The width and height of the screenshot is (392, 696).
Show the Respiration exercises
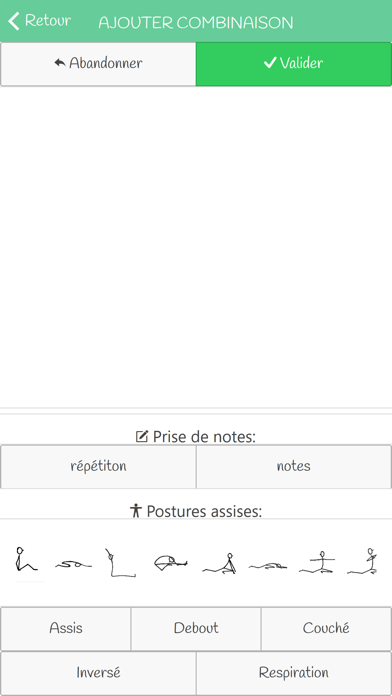[x=293, y=673]
